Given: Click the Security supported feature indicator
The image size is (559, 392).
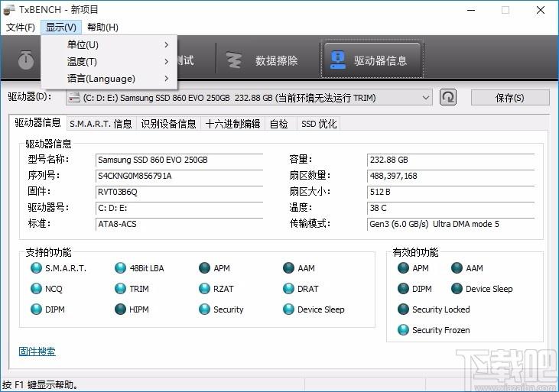Looking at the screenshot, I should click(204, 309).
